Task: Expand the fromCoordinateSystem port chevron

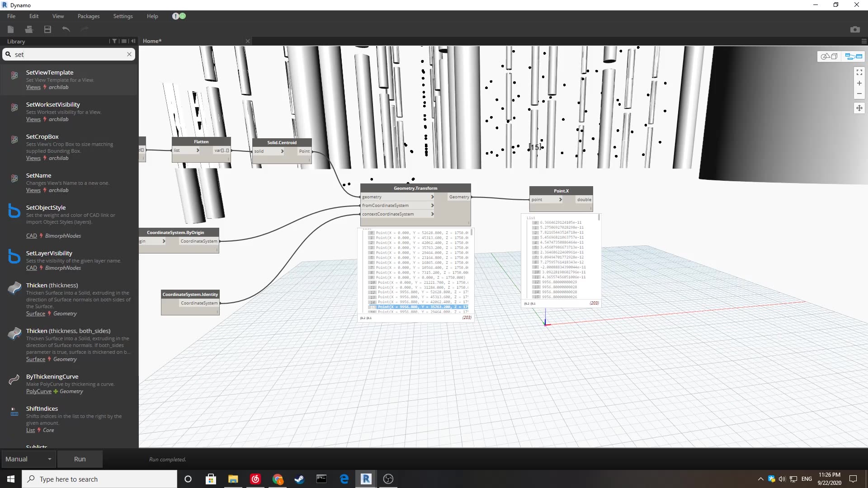Action: tap(432, 206)
